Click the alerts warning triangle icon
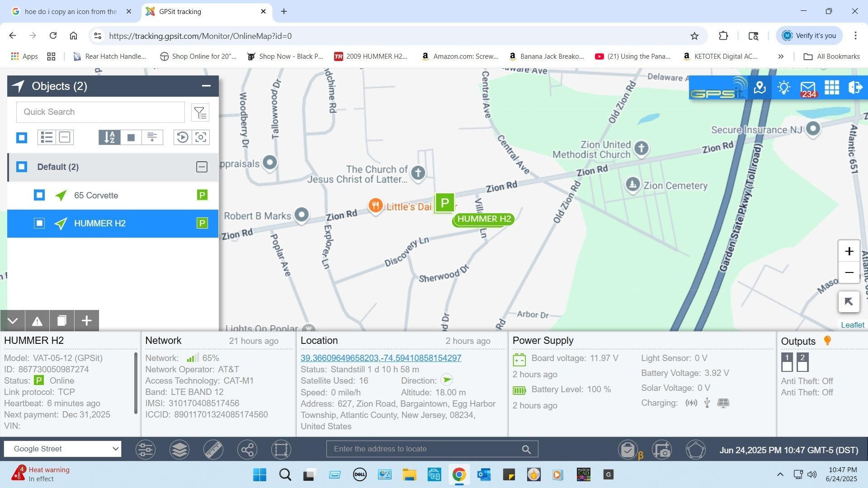 (x=37, y=321)
